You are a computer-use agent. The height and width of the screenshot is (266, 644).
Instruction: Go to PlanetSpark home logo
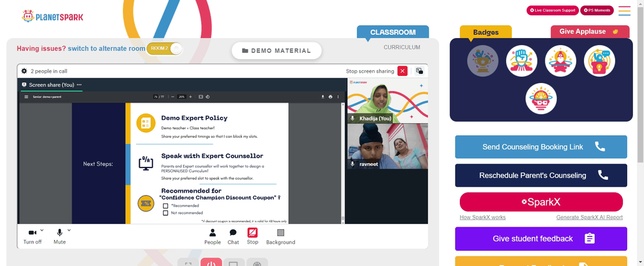point(53,16)
